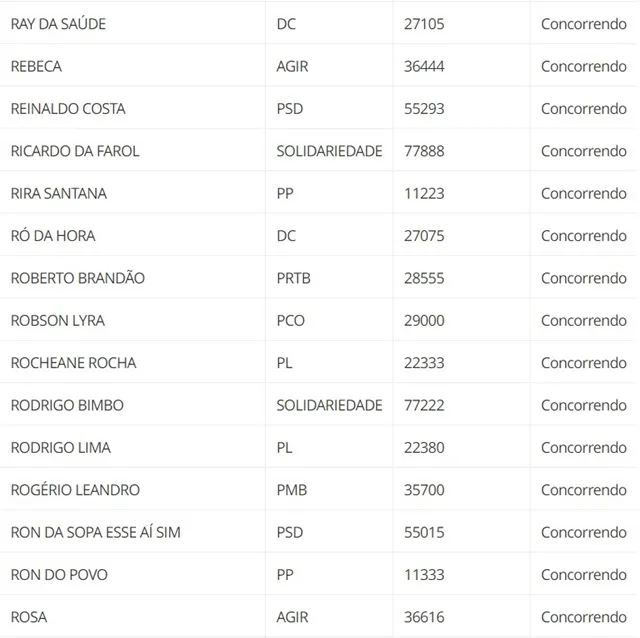Screen dimensions: 640x638
Task: Select number 22333 for ROCHEANE ROCHA
Action: tap(424, 363)
